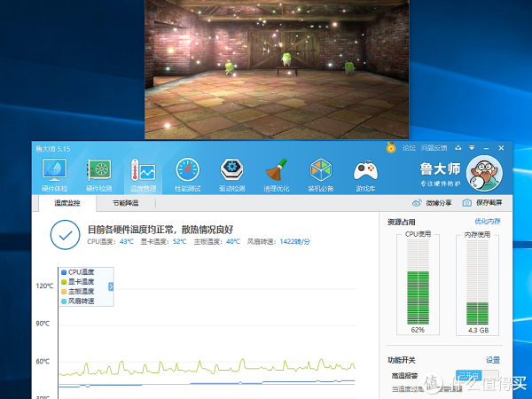
Task: Click the 鲁大师 avatar portrait
Action: tap(484, 174)
